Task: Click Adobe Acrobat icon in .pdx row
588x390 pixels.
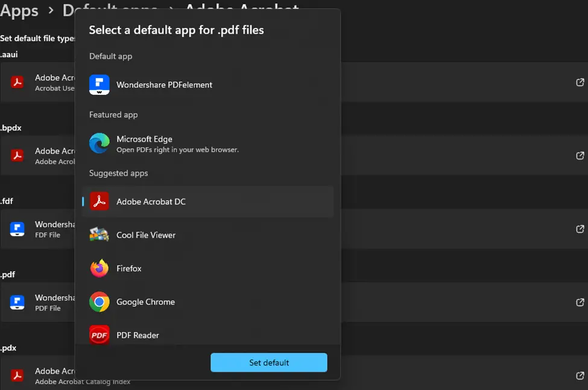Action: (17, 376)
